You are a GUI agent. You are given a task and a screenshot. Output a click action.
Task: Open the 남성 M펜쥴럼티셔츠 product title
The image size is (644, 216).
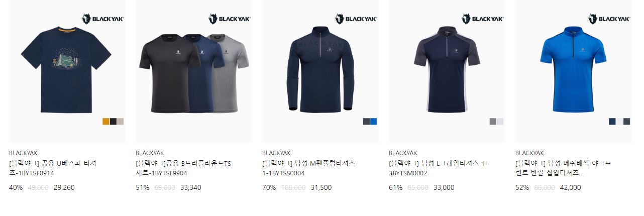coord(308,168)
